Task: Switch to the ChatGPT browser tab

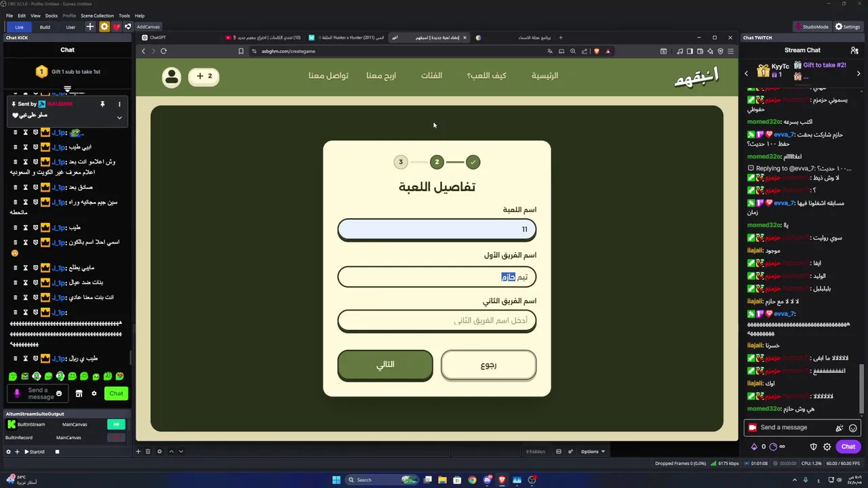Action: [x=180, y=37]
